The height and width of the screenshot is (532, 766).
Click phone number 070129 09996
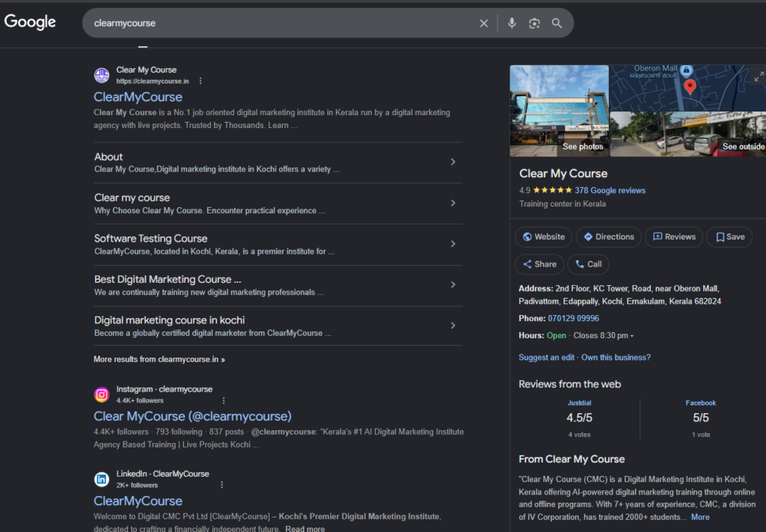(573, 319)
